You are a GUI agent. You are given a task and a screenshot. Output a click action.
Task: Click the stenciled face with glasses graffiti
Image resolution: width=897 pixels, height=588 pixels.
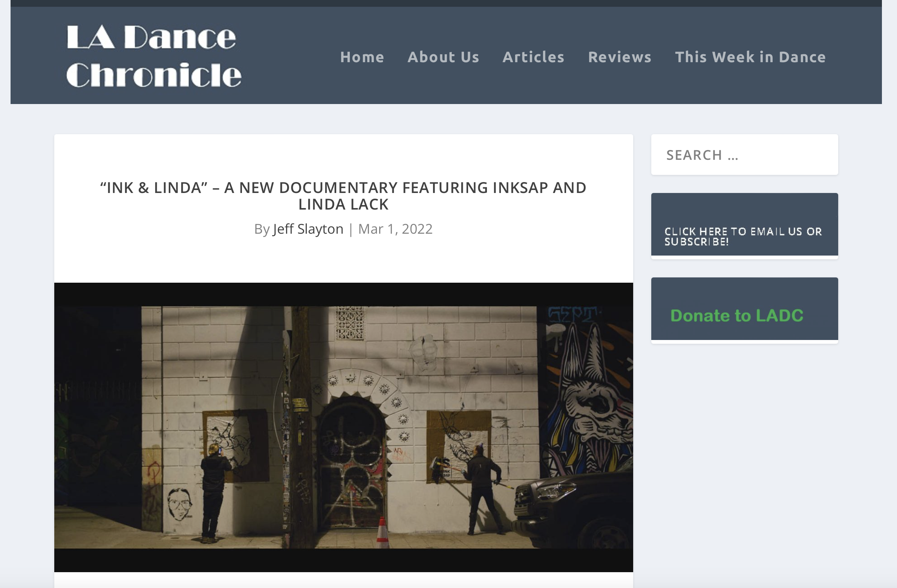point(180,504)
